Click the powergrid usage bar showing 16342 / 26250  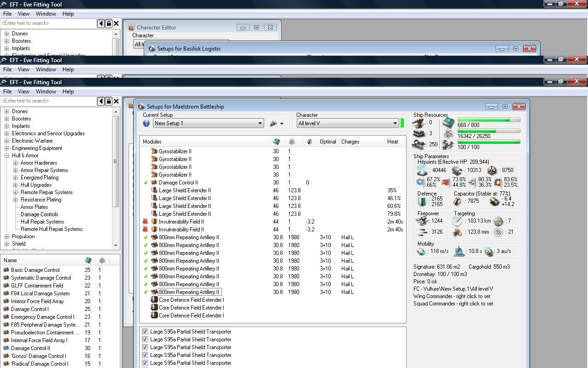point(489,131)
